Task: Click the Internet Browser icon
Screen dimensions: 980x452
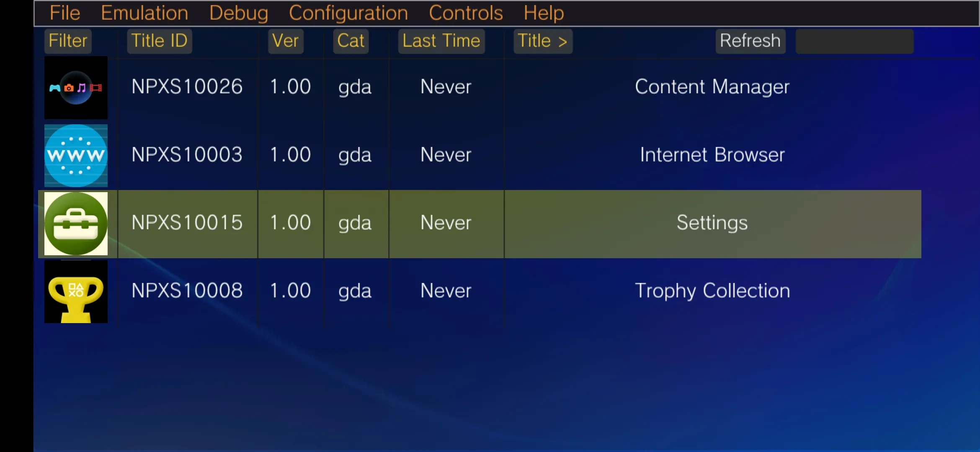Action: 76,155
